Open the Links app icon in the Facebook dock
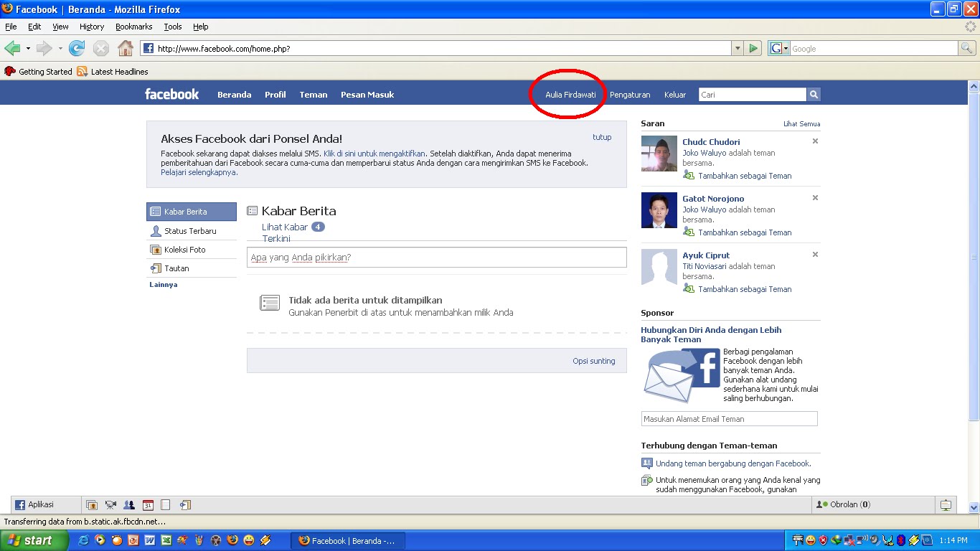The image size is (980, 551). click(185, 504)
